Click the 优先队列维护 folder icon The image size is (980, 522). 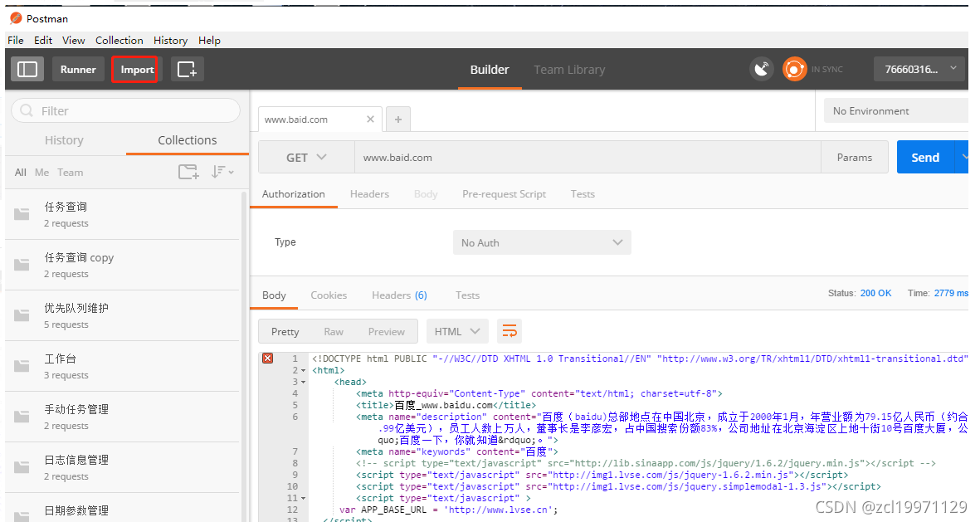click(x=22, y=315)
